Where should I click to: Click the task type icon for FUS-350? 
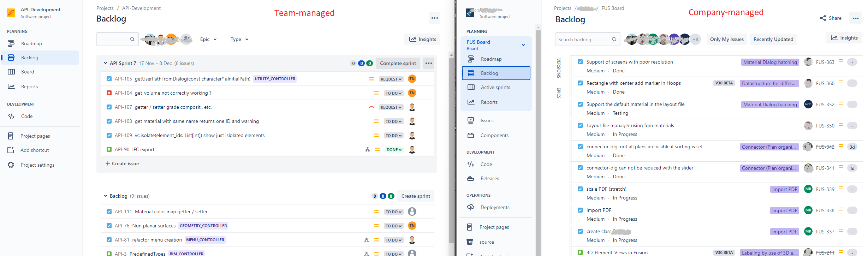tap(580, 125)
